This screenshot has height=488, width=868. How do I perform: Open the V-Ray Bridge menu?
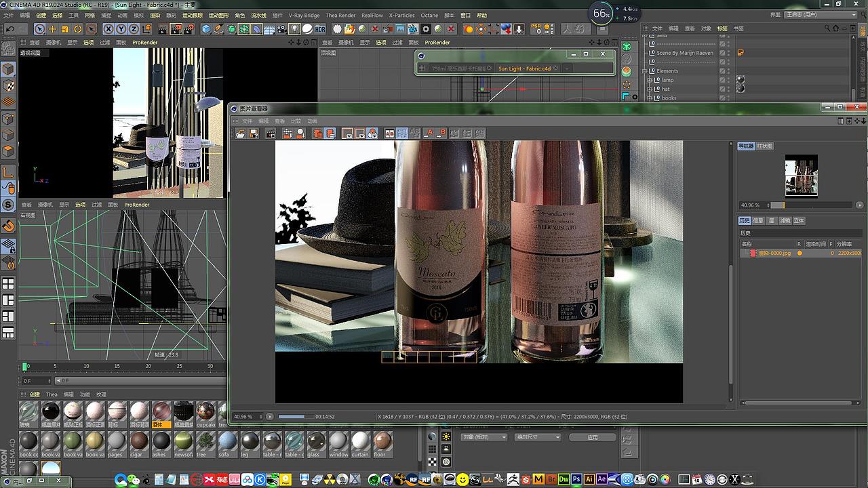(x=304, y=15)
